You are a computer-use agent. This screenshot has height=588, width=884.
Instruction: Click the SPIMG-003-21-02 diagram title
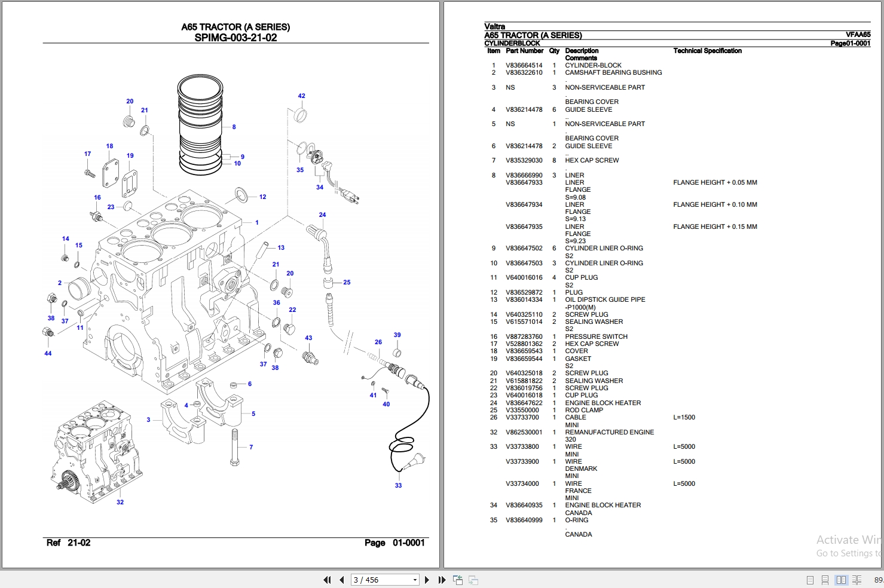pyautogui.click(x=235, y=38)
